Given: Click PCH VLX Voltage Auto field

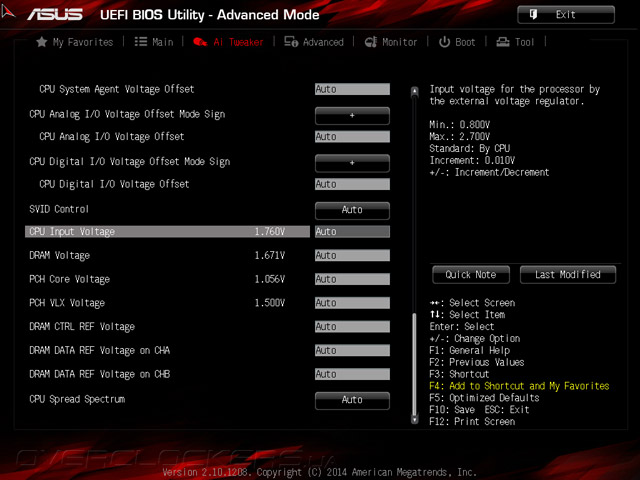Looking at the screenshot, I should click(x=352, y=302).
